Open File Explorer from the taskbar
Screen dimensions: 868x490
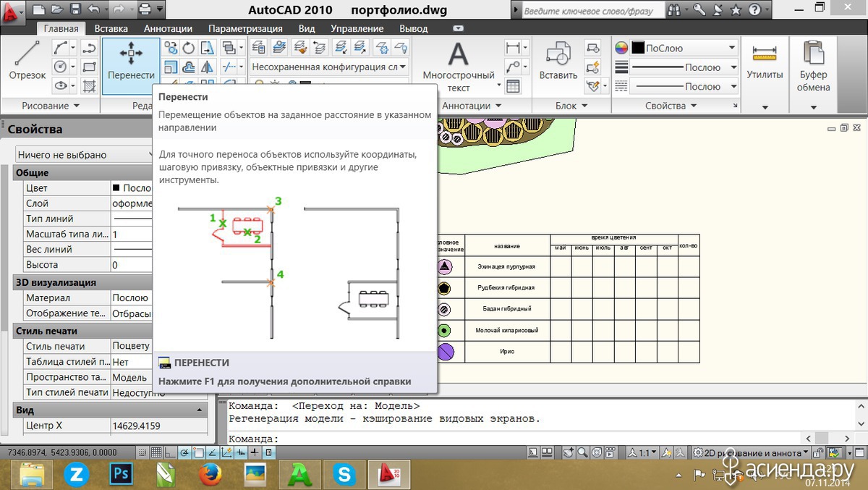pos(32,474)
